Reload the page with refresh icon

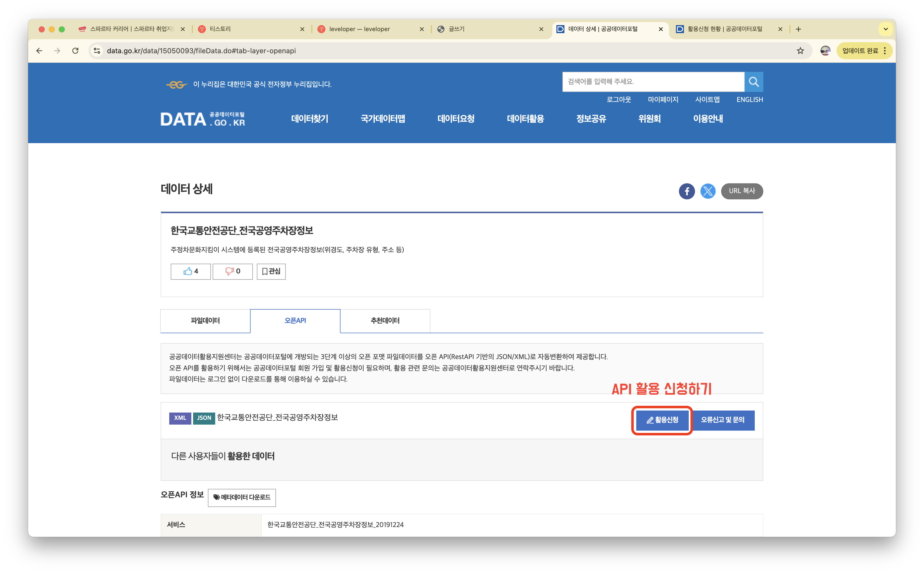[76, 51]
